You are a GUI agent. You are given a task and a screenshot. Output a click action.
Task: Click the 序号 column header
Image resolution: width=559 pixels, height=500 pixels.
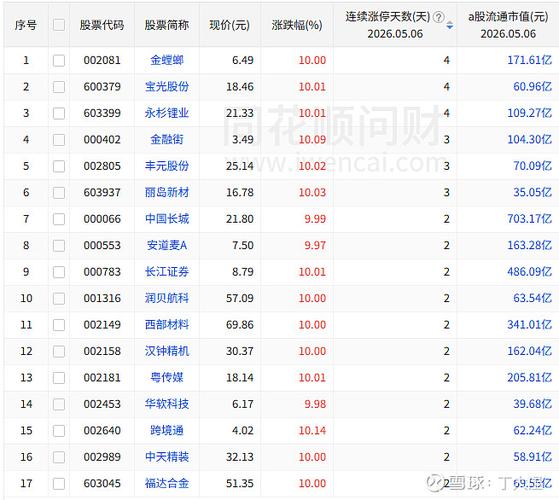[x=26, y=25]
